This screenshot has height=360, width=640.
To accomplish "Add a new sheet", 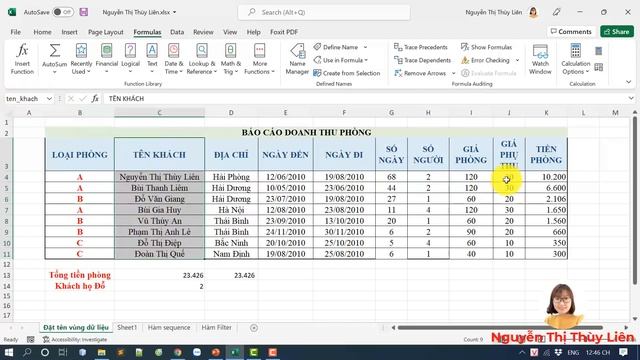I will click(253, 328).
